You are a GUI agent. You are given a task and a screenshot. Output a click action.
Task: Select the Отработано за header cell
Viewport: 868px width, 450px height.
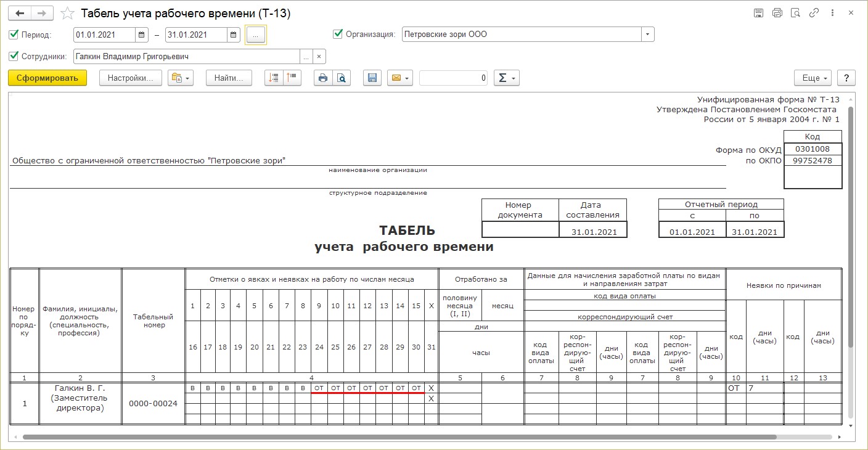pyautogui.click(x=481, y=279)
